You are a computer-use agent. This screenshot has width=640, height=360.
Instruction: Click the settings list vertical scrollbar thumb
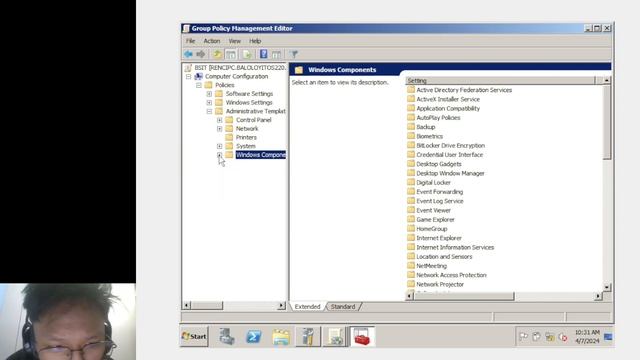click(x=607, y=122)
